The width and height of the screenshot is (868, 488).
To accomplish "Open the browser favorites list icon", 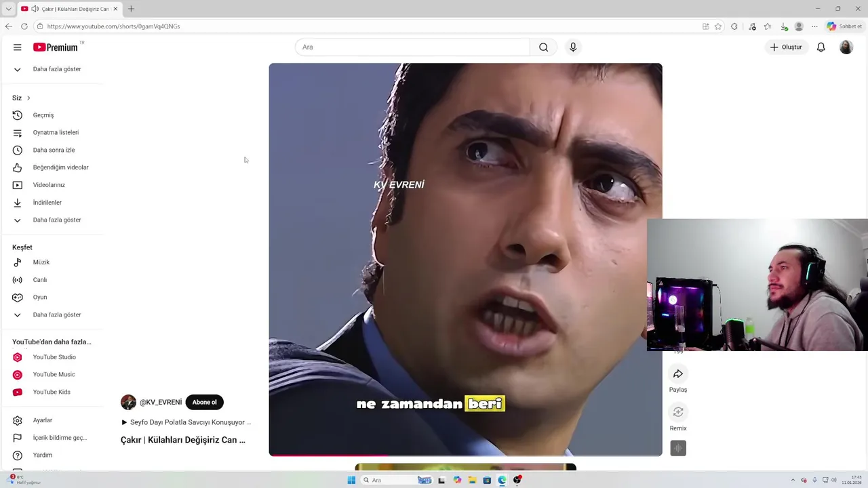I will point(768,26).
